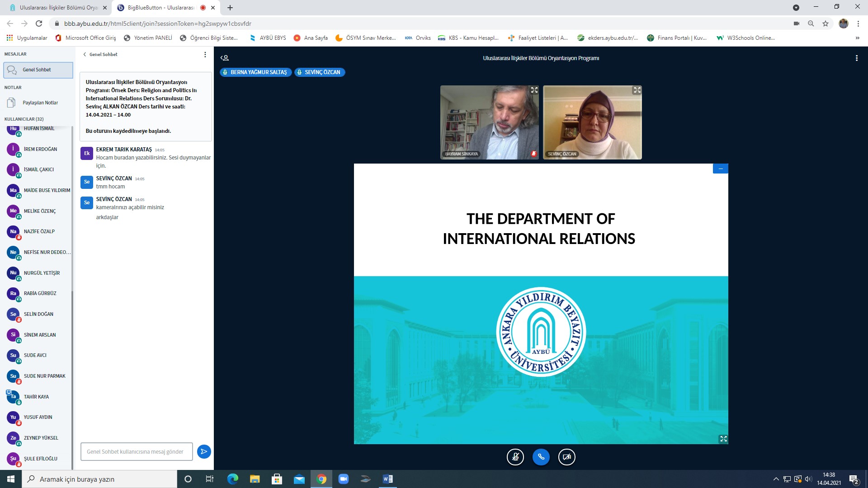Open the chat options three-dot menu
868x488 pixels.
pyautogui.click(x=205, y=54)
